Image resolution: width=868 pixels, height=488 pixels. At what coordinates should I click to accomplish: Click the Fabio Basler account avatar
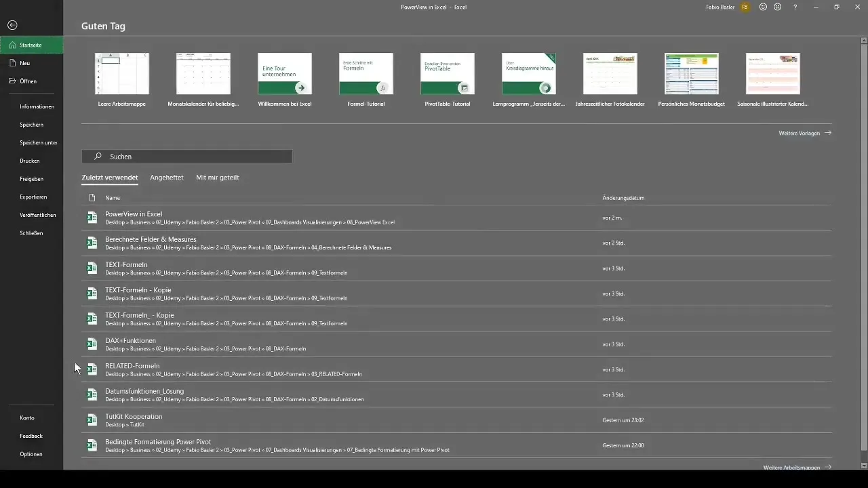[x=745, y=7]
